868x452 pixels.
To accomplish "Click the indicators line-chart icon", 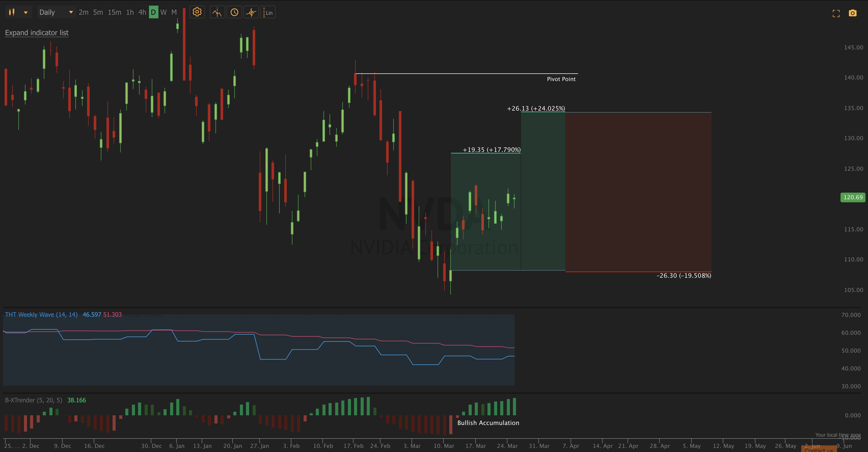I will pyautogui.click(x=217, y=12).
